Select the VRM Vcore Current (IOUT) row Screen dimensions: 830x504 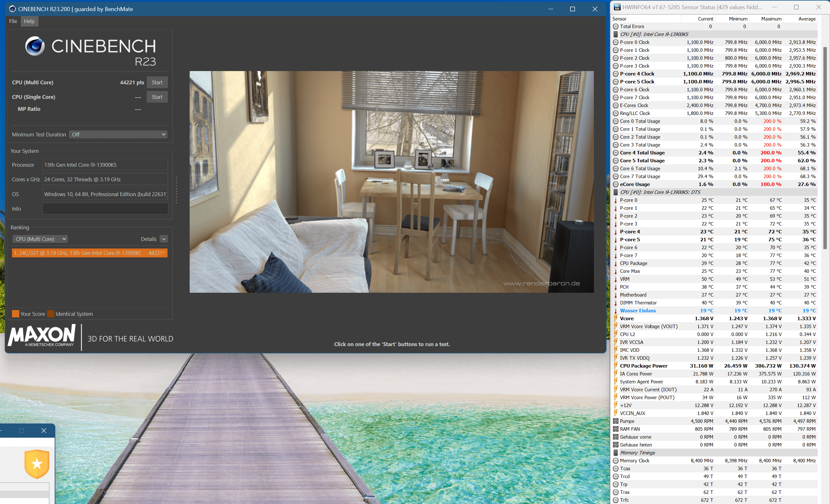coord(714,390)
